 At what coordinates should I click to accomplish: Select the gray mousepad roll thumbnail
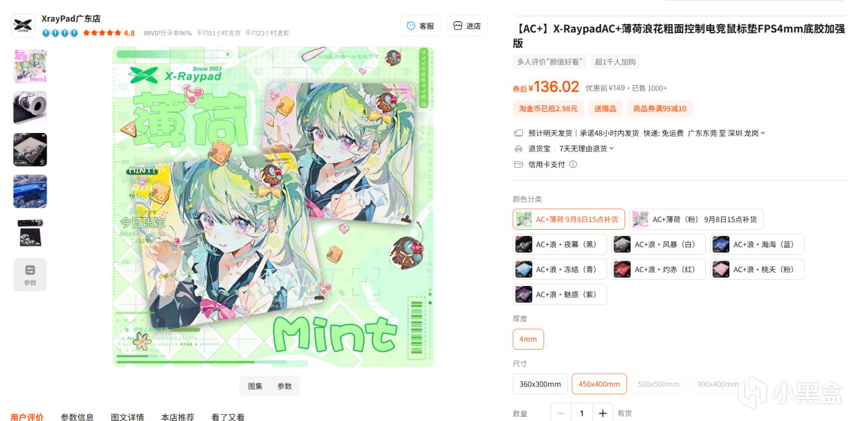point(30,108)
